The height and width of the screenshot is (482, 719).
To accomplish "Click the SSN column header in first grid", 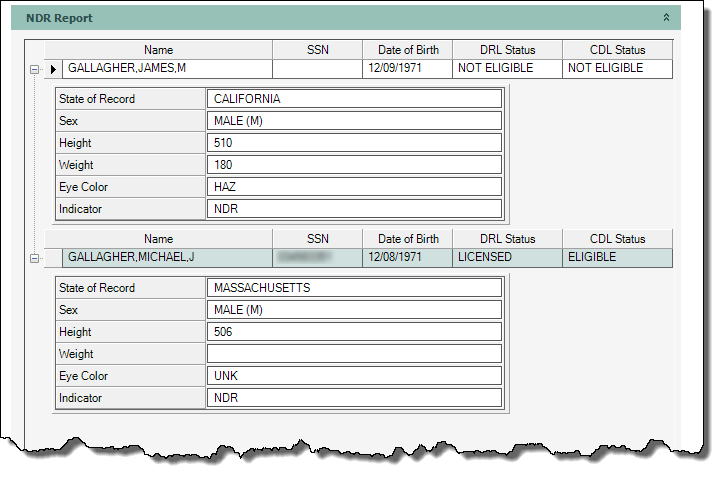I will point(317,50).
